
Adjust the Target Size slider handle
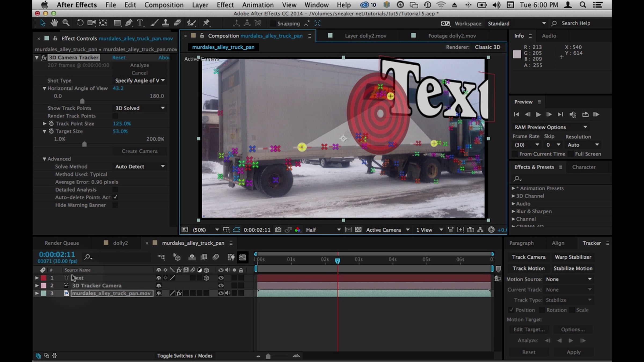[x=84, y=144]
